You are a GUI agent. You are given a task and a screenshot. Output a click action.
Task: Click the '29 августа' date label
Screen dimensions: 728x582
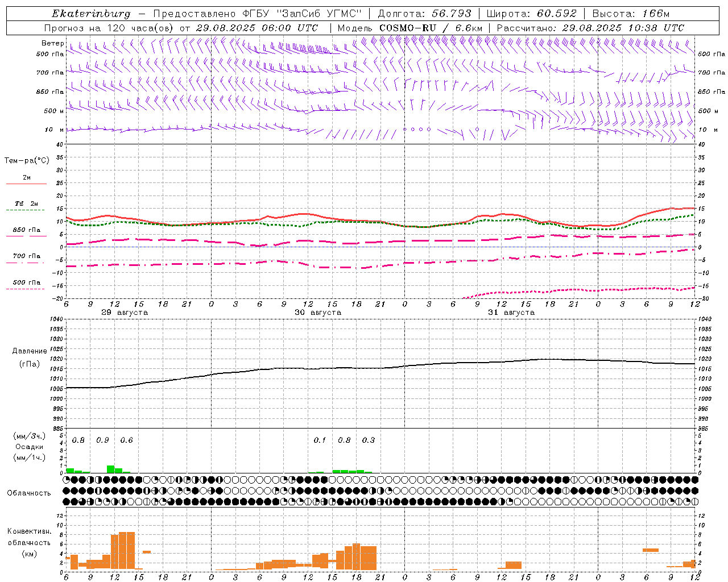(x=125, y=313)
